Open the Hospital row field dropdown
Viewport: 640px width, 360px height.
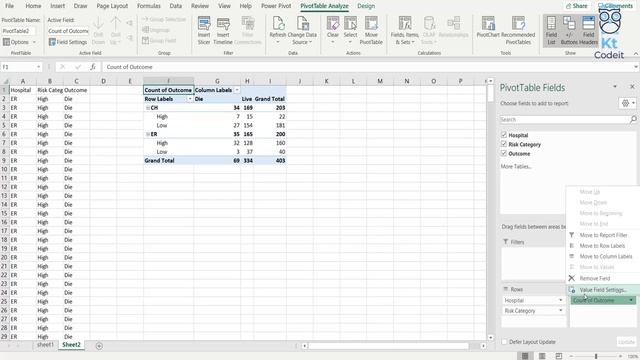click(560, 300)
